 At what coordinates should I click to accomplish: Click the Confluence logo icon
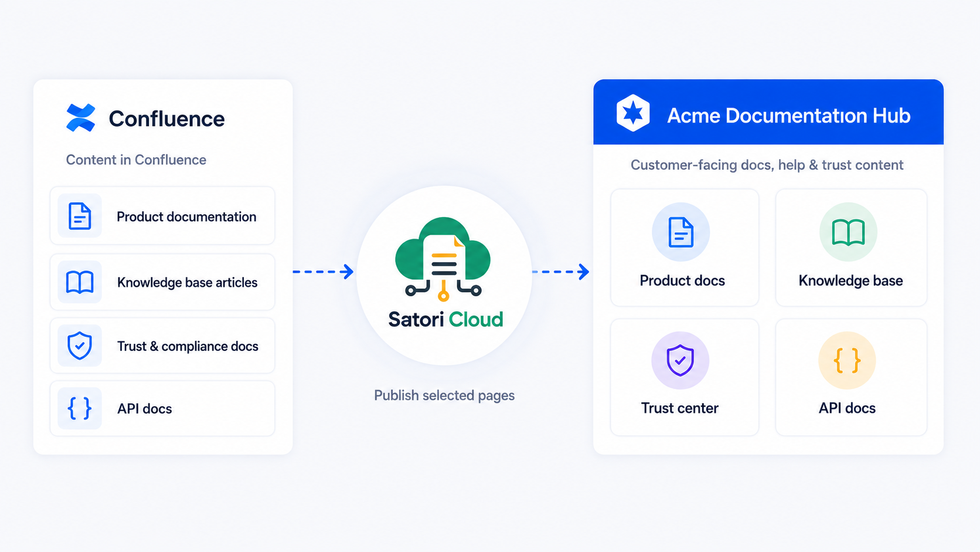coord(81,118)
